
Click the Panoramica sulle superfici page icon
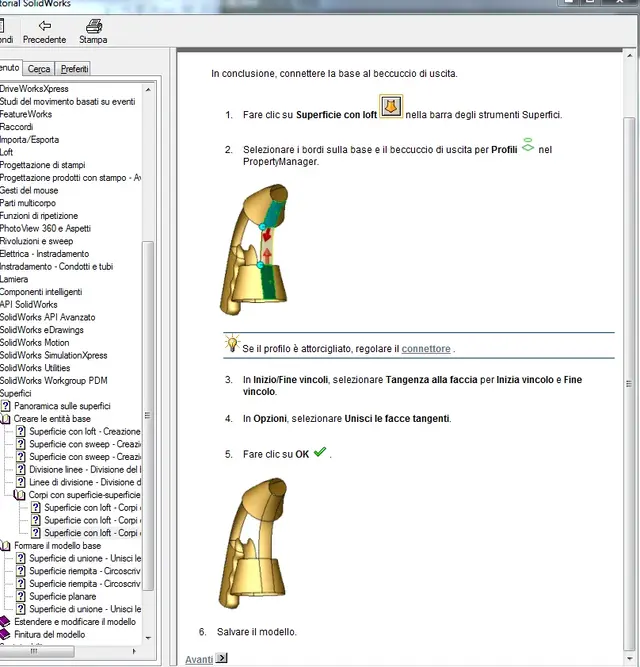[x=6, y=406]
